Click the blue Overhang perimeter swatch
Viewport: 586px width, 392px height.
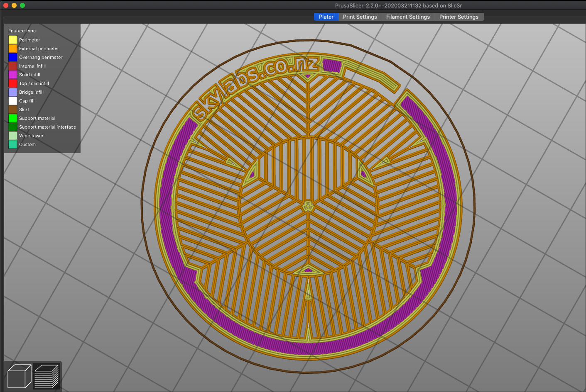click(13, 57)
